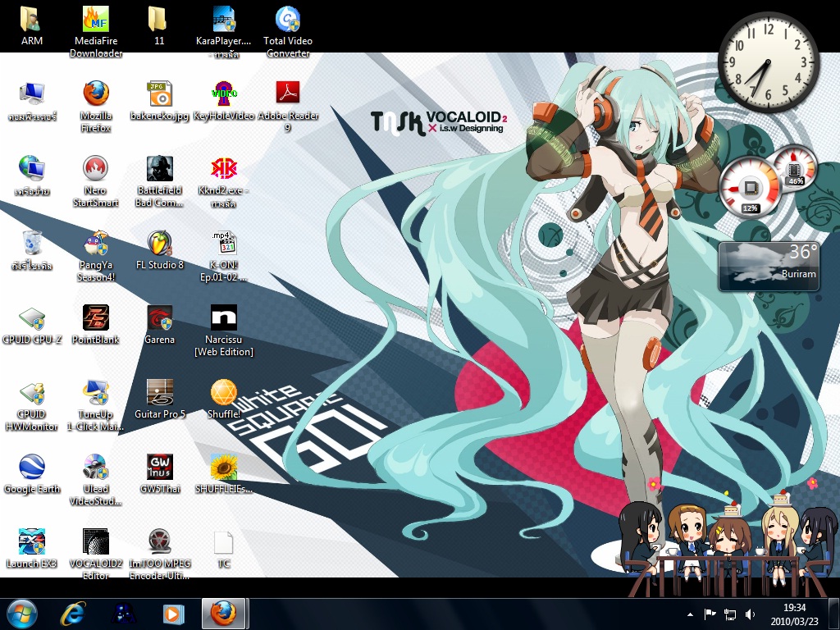This screenshot has width=840, height=630.
Task: Launch CPUID CPU-Z
Action: [x=32, y=325]
